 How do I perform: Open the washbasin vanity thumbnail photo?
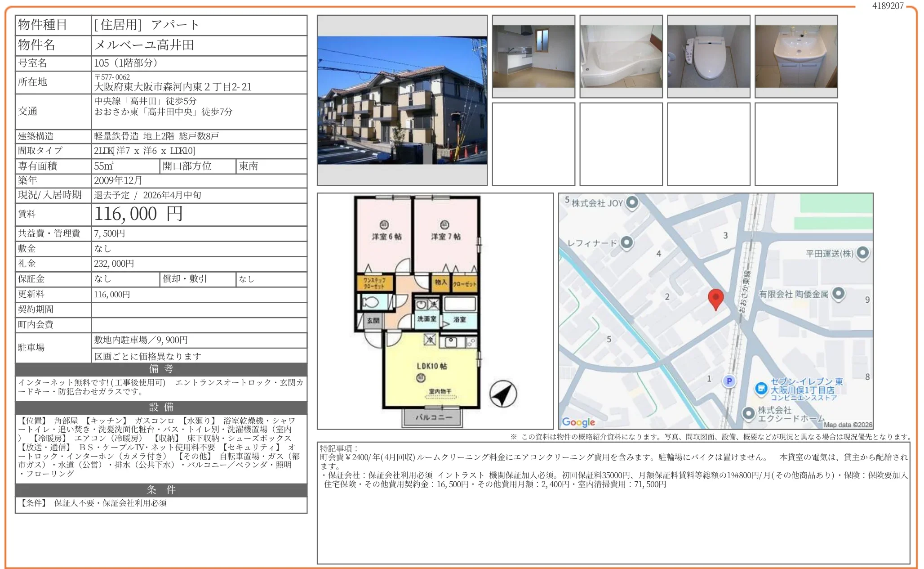point(796,56)
